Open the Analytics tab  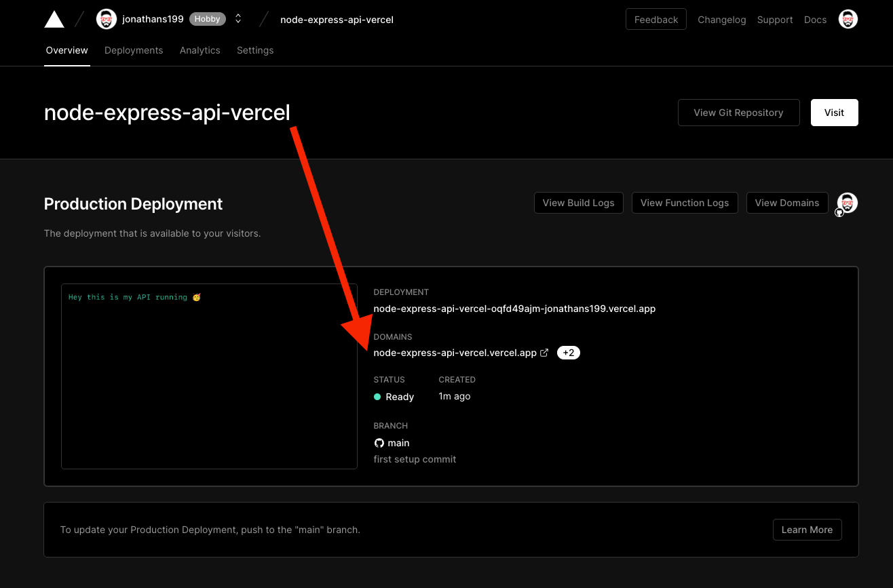(199, 50)
